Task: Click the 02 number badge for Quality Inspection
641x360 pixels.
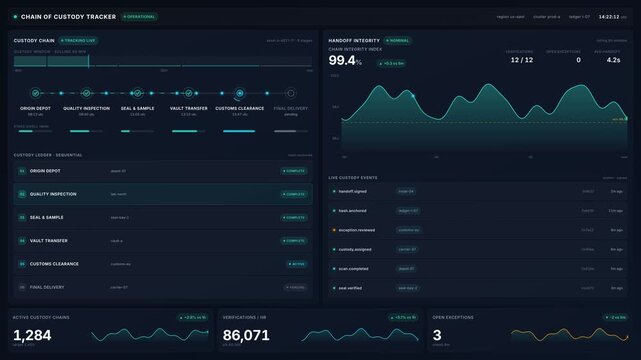Action: tap(22, 194)
